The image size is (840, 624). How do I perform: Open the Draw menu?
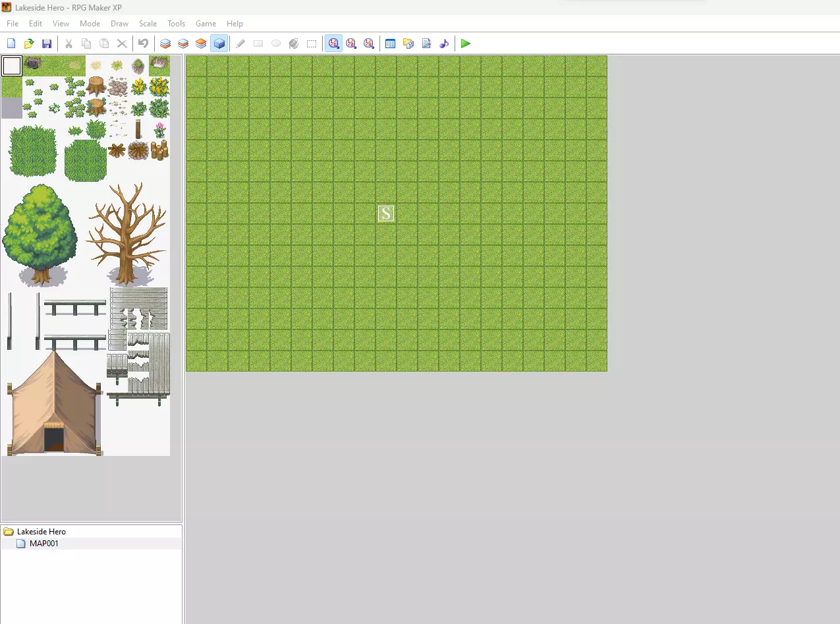(120, 24)
